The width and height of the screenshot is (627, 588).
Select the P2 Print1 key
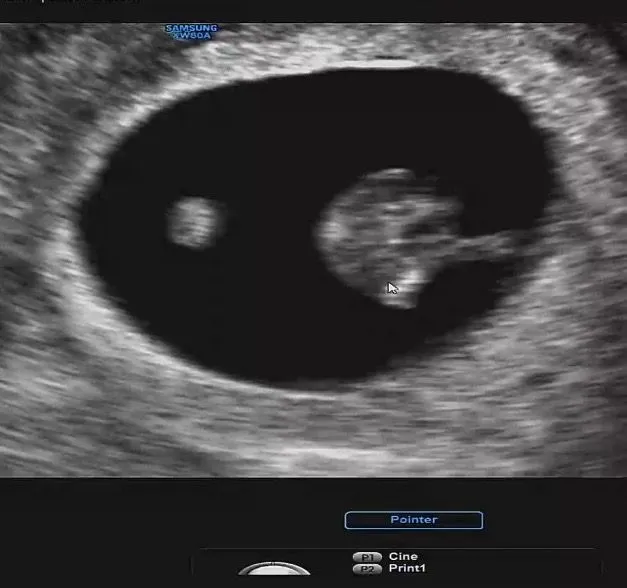pos(367,569)
